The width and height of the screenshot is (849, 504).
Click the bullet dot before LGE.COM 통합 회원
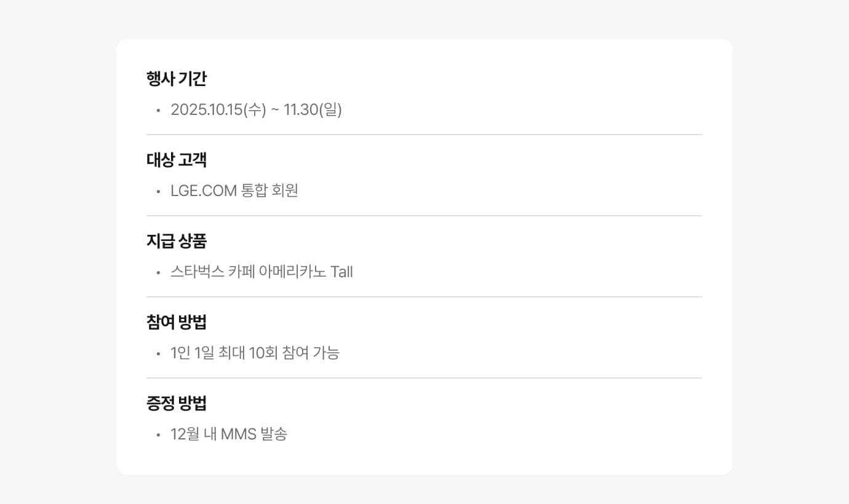click(x=158, y=192)
